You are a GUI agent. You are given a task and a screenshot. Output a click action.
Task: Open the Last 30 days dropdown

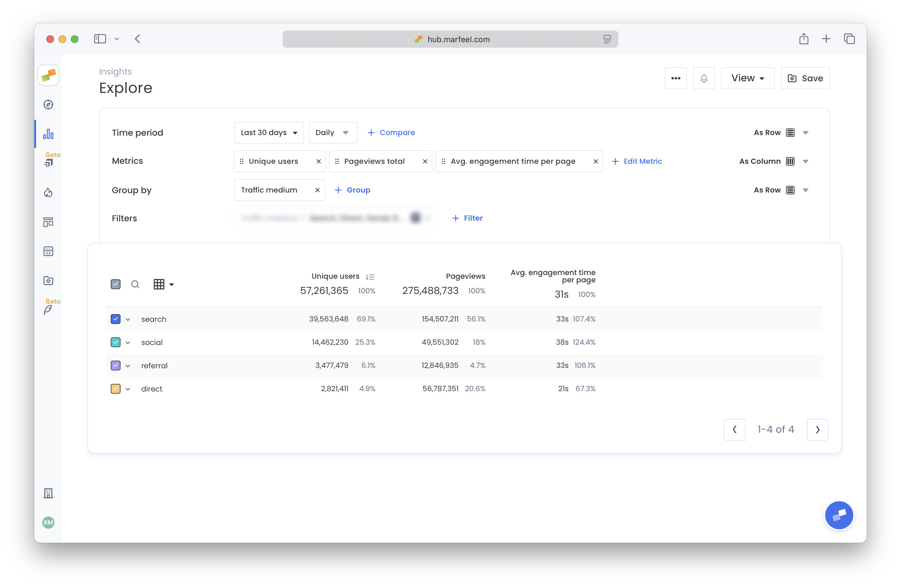coord(269,132)
